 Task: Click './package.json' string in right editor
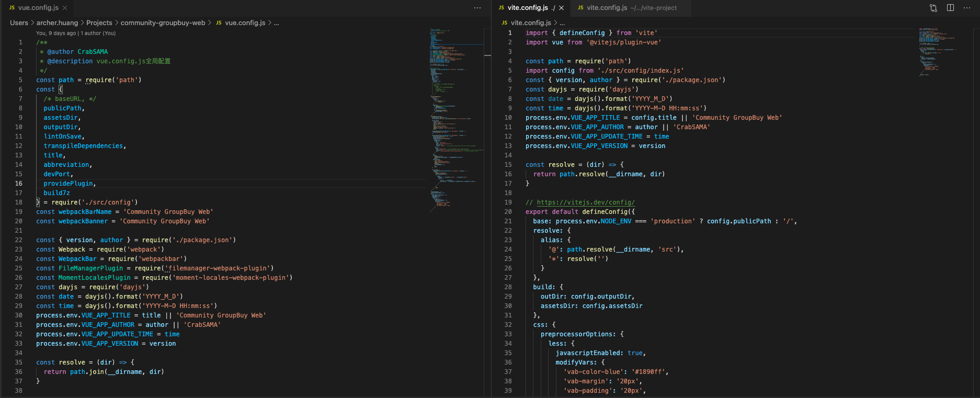coord(692,80)
